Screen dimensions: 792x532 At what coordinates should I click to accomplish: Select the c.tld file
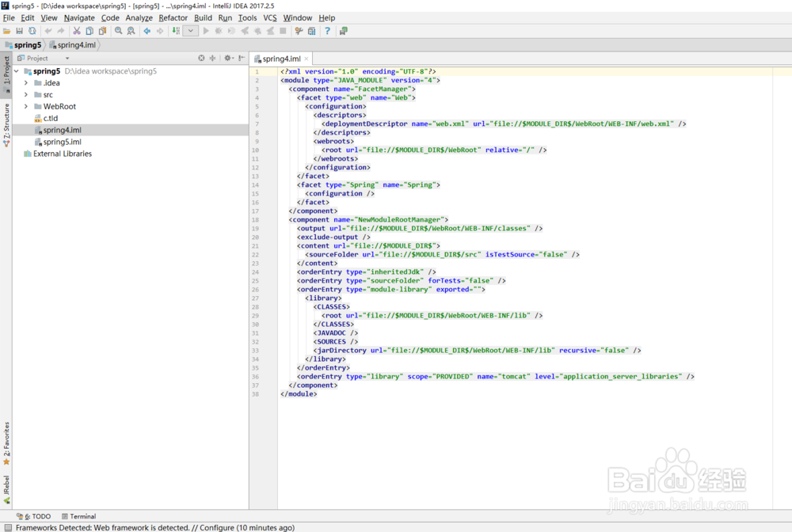click(x=46, y=118)
